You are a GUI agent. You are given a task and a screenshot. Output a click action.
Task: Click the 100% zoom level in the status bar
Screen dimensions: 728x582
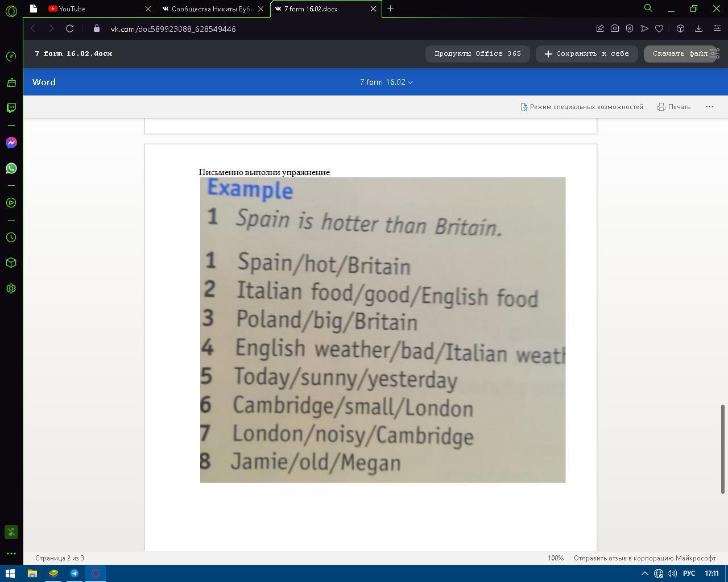(556, 558)
